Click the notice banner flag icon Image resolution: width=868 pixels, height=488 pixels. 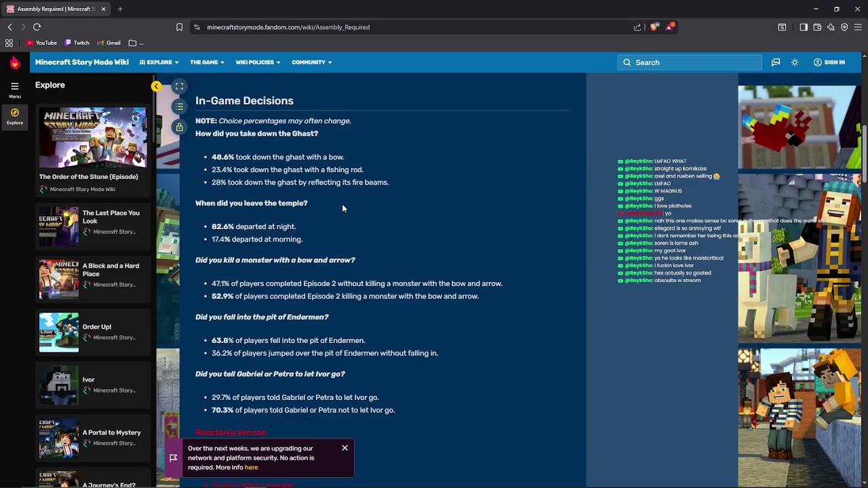pyautogui.click(x=174, y=458)
